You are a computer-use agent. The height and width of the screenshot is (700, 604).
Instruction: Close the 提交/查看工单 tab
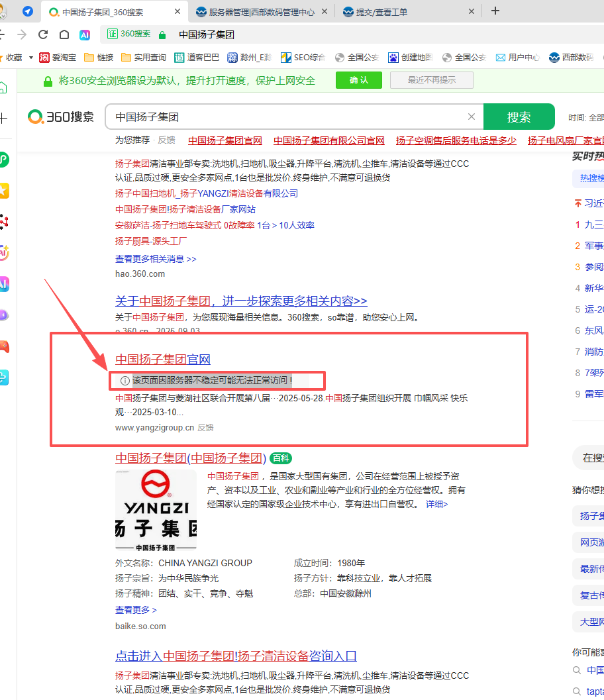point(472,12)
